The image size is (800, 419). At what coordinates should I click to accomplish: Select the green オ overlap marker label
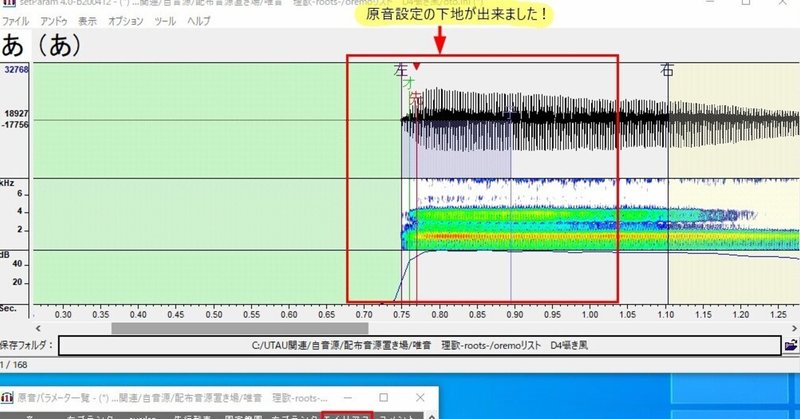pyautogui.click(x=409, y=83)
